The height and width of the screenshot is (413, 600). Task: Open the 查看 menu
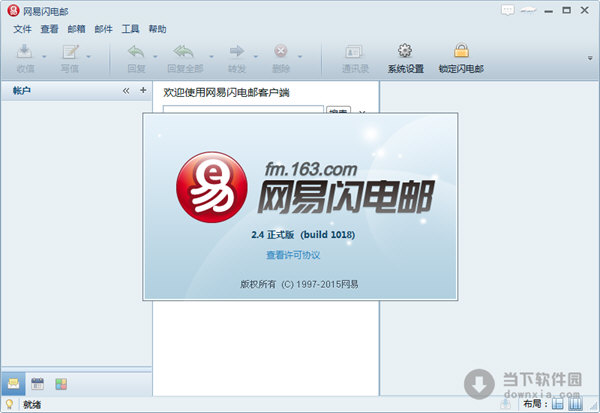[49, 29]
